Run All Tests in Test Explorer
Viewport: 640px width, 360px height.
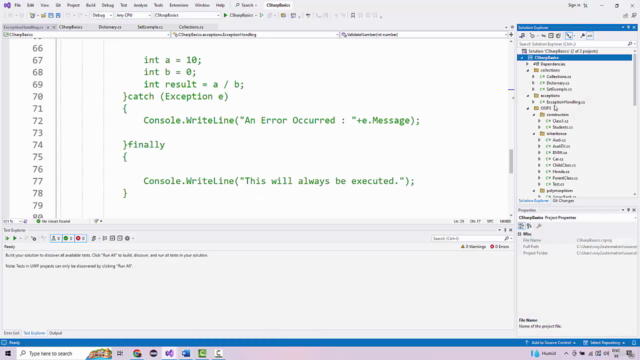(7, 238)
